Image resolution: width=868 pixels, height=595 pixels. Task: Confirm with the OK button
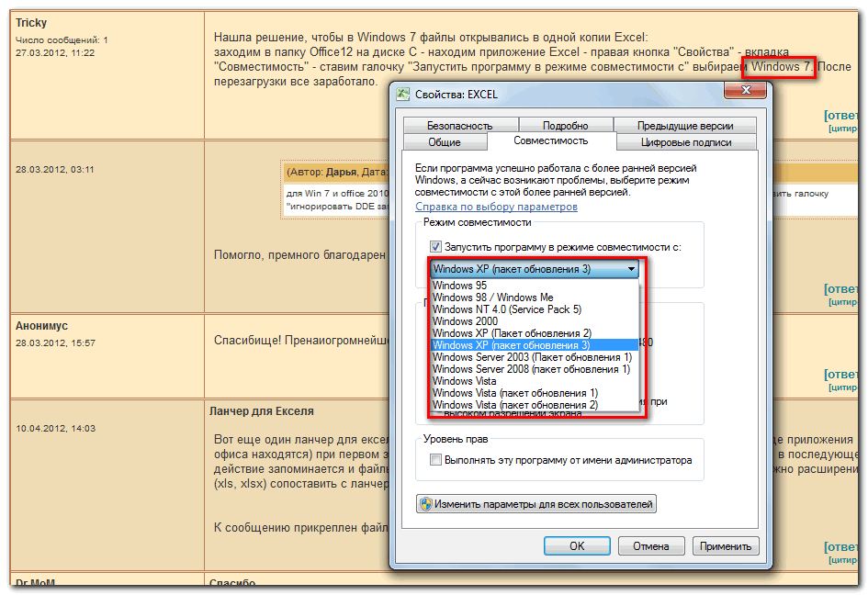[x=577, y=545]
